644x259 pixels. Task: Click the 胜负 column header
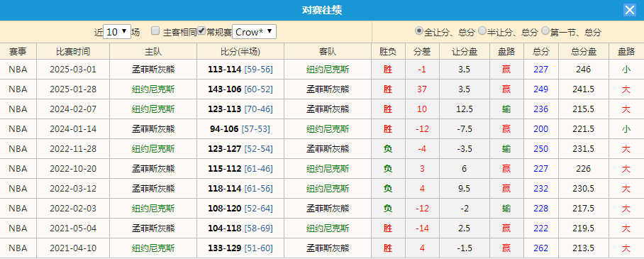coord(388,51)
